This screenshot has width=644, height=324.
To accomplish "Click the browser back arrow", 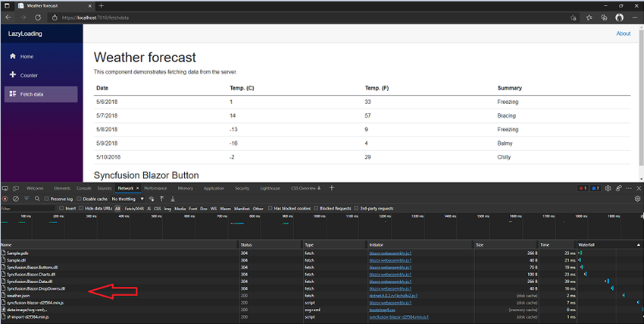I will pos(8,17).
